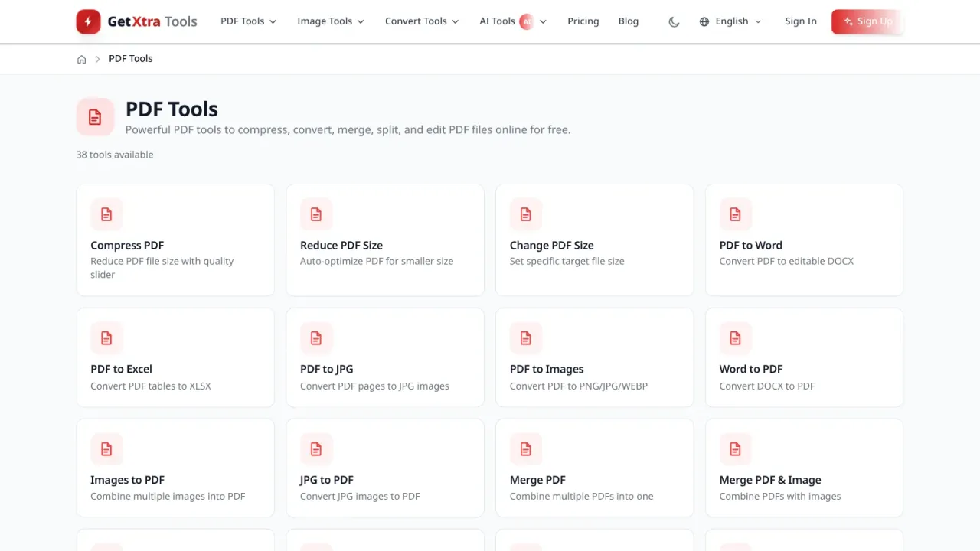Image resolution: width=980 pixels, height=551 pixels.
Task: Click the Images to PDF card icon
Action: (x=106, y=448)
